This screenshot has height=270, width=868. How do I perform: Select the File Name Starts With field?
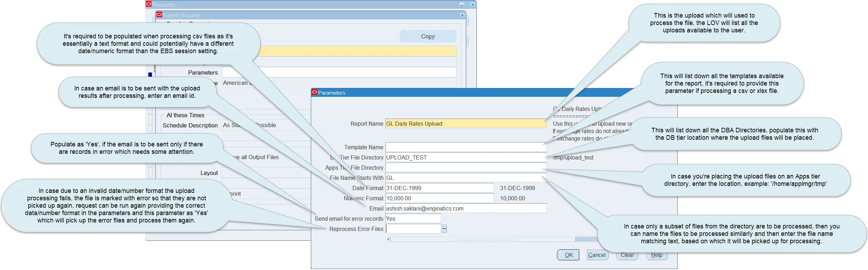coord(466,178)
